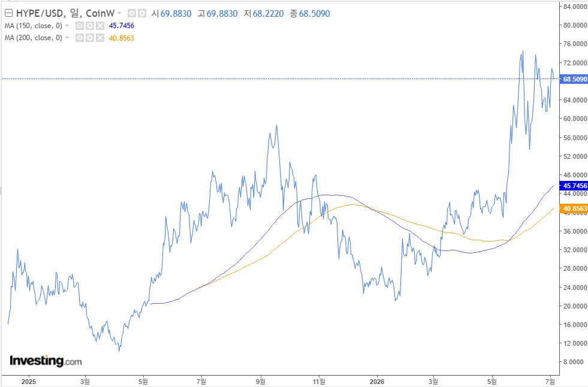Select the MA (150, close, 0) label

[34, 26]
